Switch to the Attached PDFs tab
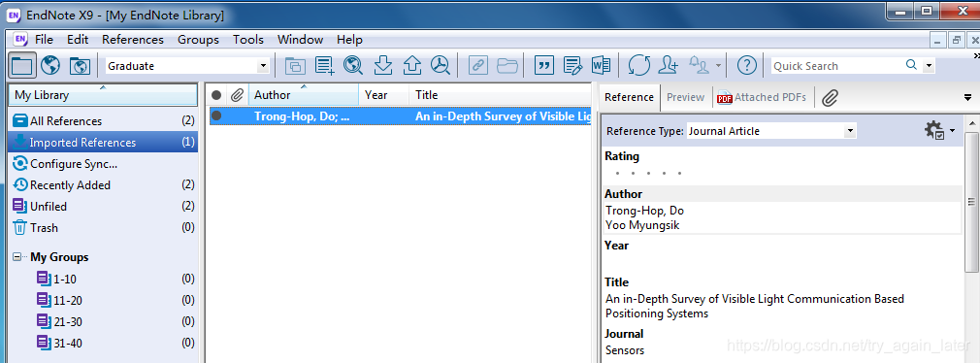 click(x=762, y=97)
